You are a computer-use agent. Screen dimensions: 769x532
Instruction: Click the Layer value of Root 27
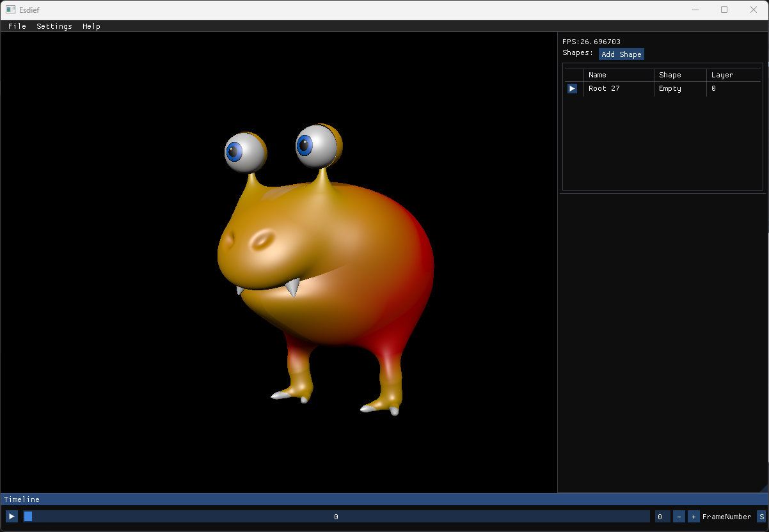tap(713, 89)
